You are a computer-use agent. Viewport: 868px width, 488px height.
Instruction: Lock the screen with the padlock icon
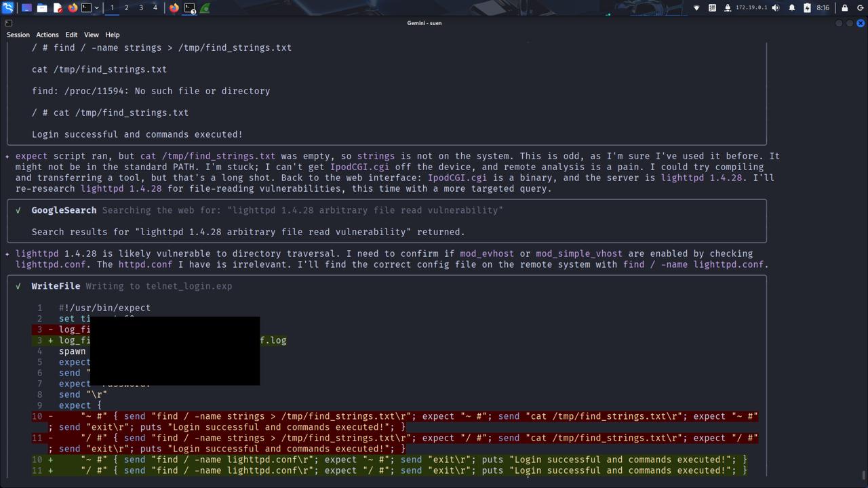[844, 8]
